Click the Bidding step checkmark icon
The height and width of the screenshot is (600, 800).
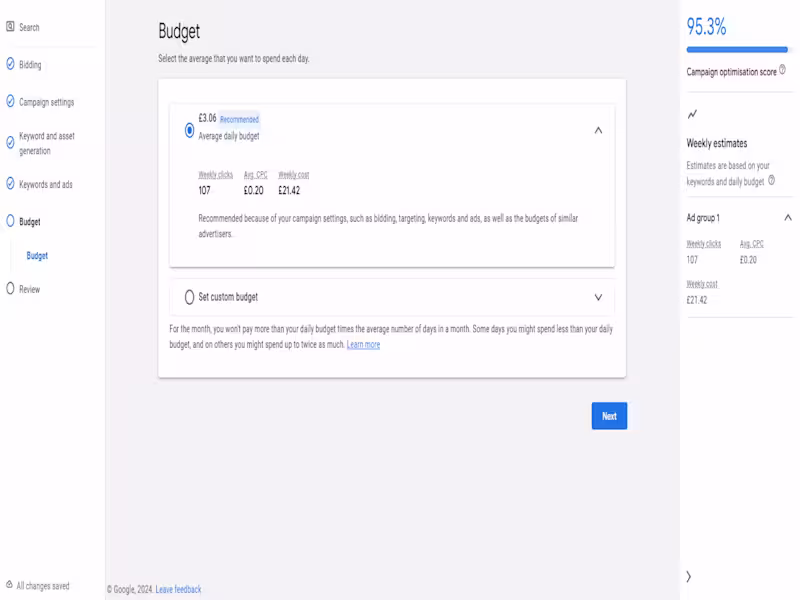coord(10,64)
